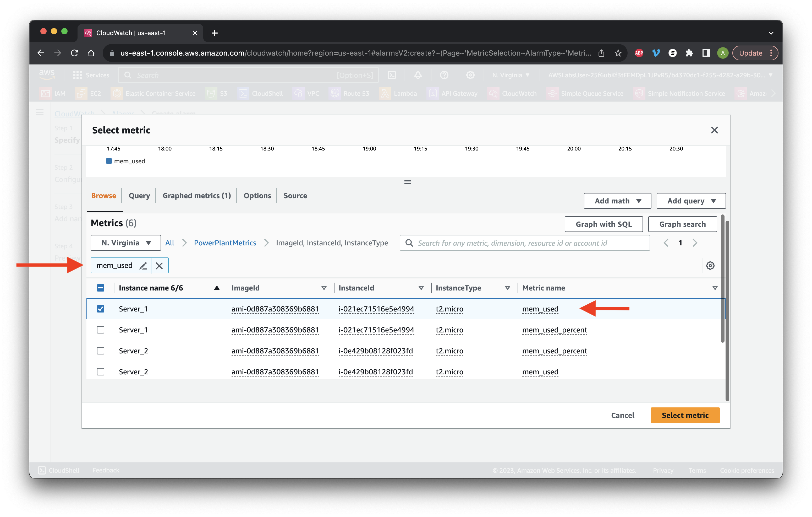This screenshot has width=812, height=517.
Task: Open the Chrome tab list chevron
Action: tap(771, 33)
